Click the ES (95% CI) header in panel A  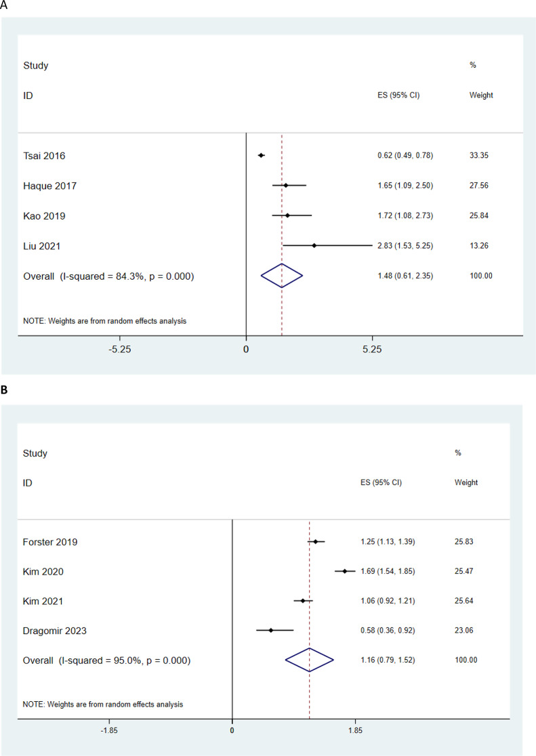[398, 96]
